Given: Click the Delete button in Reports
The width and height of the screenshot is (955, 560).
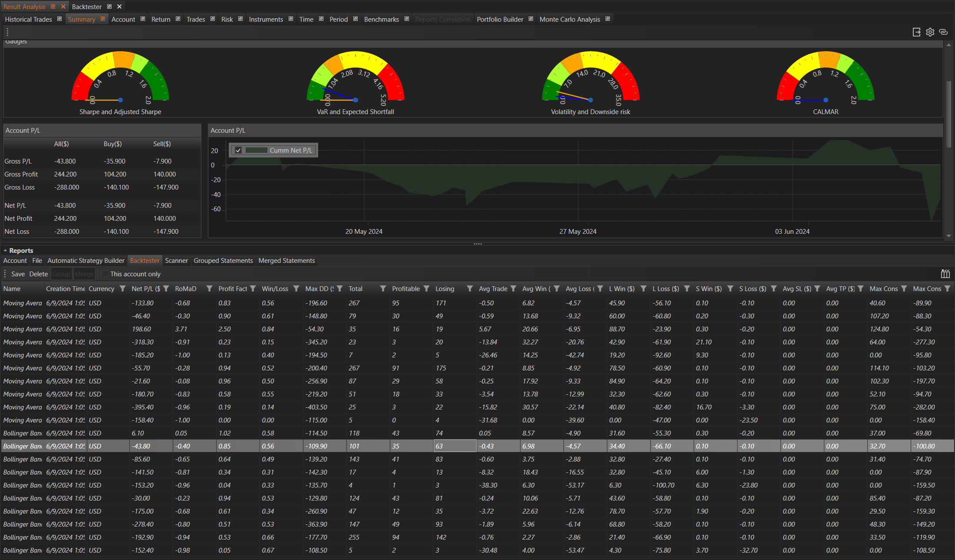Looking at the screenshot, I should 39,274.
